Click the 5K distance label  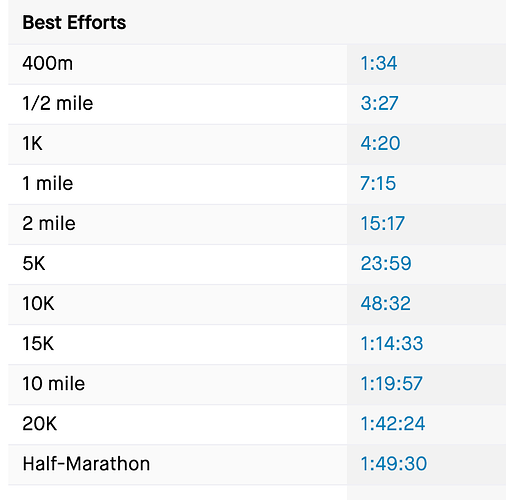tap(34, 263)
